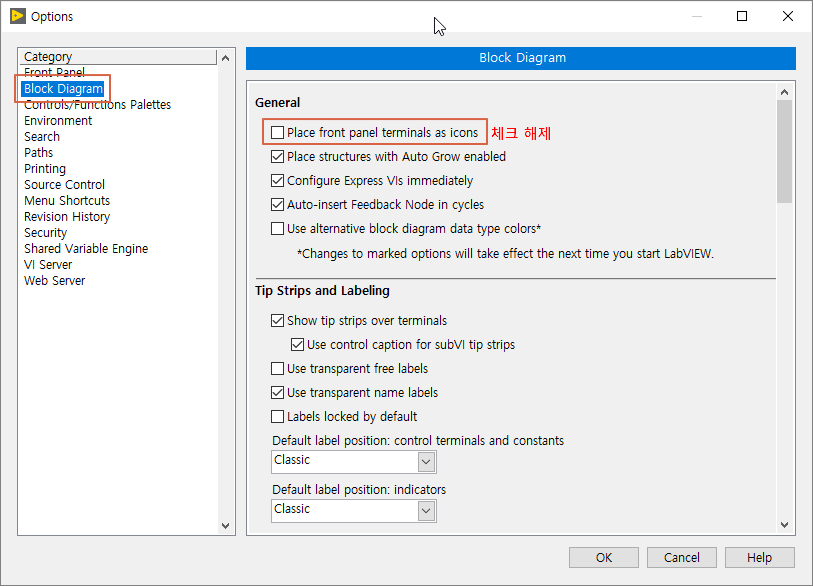Image resolution: width=813 pixels, height=586 pixels.
Task: Uncheck Use transparent name labels
Action: [x=277, y=393]
